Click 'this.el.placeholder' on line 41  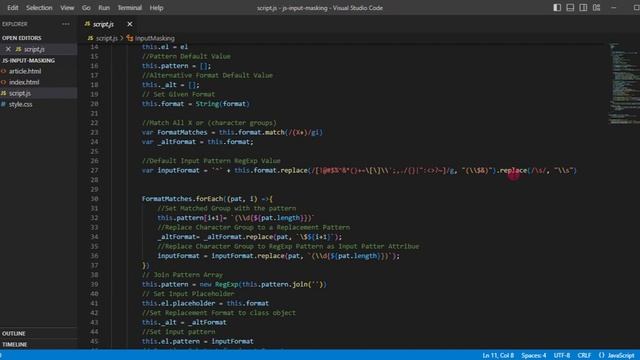pyautogui.click(x=178, y=303)
